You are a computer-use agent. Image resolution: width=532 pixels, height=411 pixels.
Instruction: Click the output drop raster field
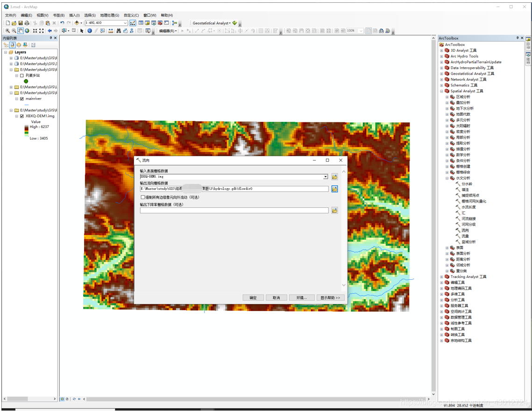234,211
